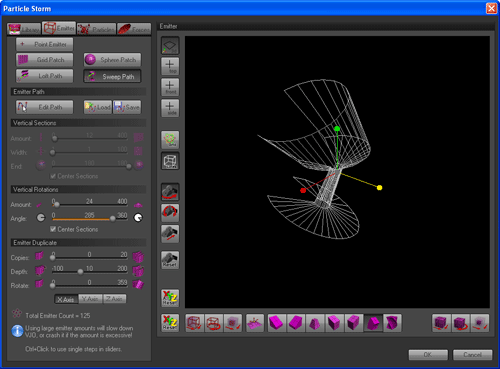The width and height of the screenshot is (500, 369).
Task: Click the Copies slider handle
Action: (x=53, y=258)
